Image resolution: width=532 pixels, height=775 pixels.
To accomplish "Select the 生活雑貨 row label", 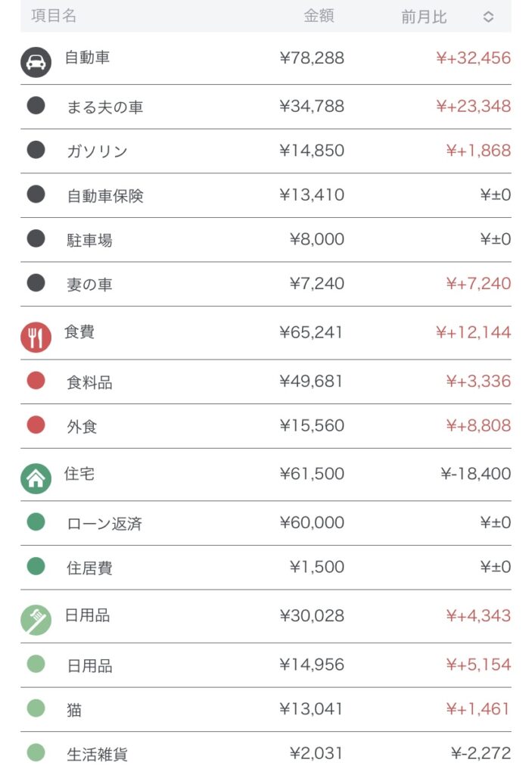I will click(x=97, y=755).
